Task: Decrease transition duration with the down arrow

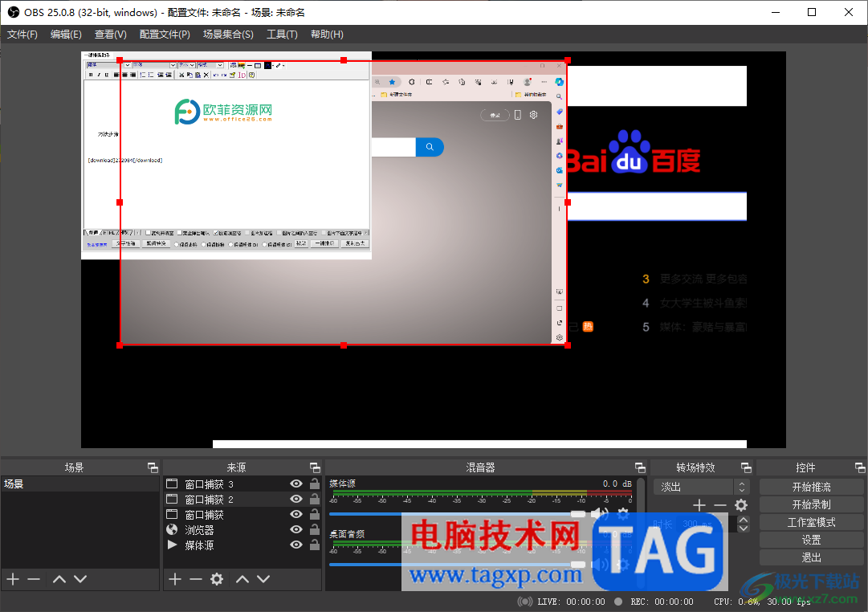Action: (744, 528)
